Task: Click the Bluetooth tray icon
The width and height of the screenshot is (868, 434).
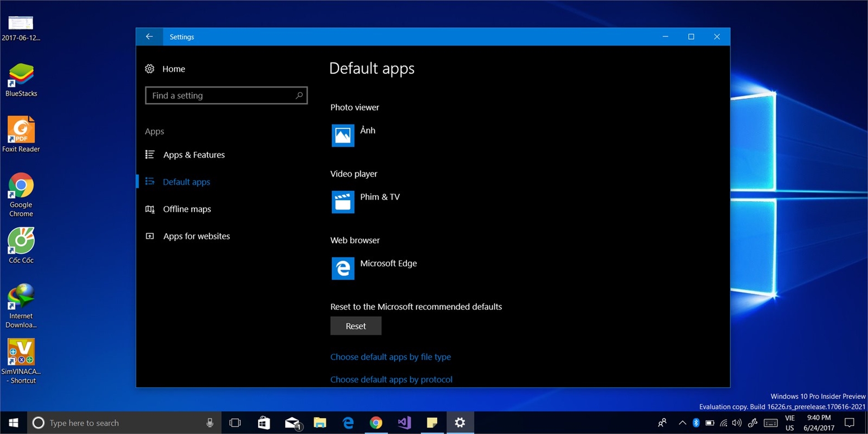Action: click(696, 423)
